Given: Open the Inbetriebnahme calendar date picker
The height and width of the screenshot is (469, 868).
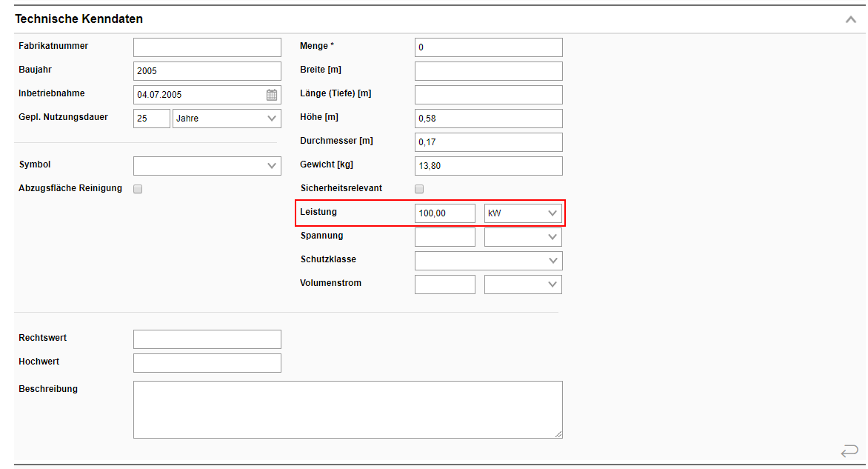Looking at the screenshot, I should pyautogui.click(x=272, y=95).
